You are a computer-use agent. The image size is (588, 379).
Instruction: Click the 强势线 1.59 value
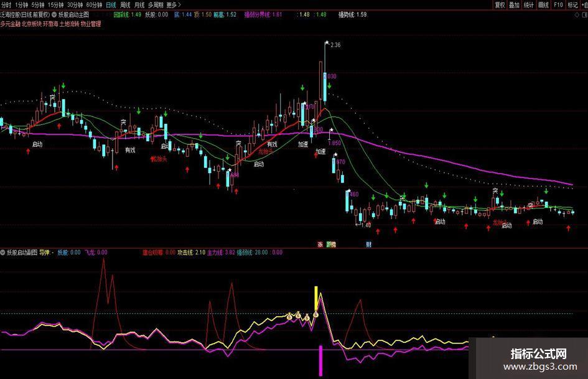click(x=353, y=15)
